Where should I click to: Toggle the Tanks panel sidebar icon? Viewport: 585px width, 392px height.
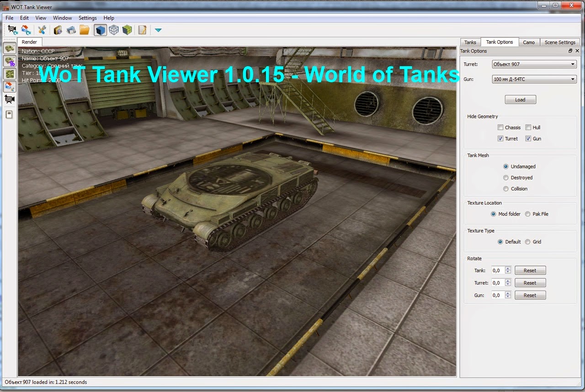pos(10,48)
